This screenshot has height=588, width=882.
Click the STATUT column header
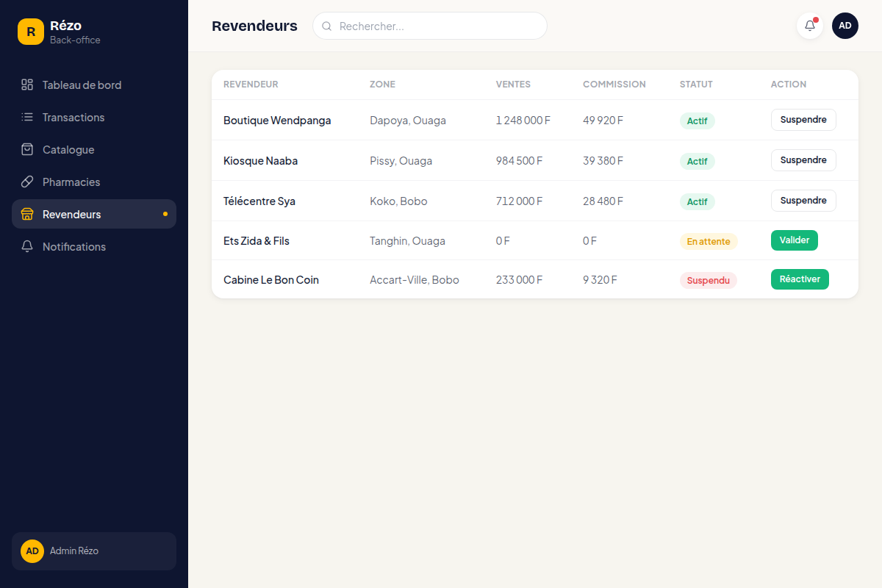(696, 85)
